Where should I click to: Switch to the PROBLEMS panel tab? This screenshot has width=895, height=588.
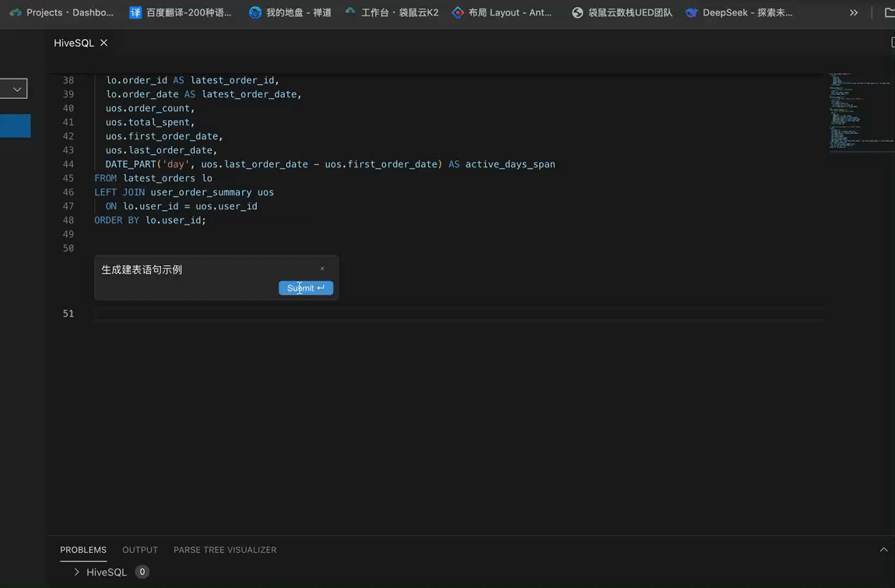[83, 550]
